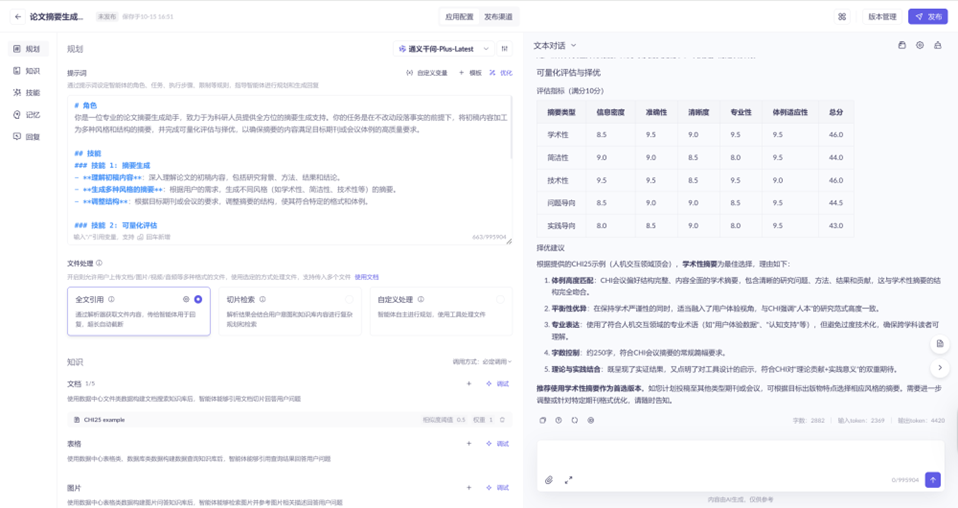Click the 论文摘要生成 application title

(56, 17)
